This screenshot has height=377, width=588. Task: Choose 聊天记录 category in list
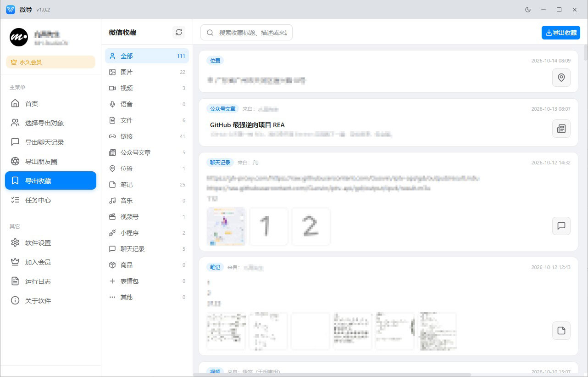tap(147, 249)
